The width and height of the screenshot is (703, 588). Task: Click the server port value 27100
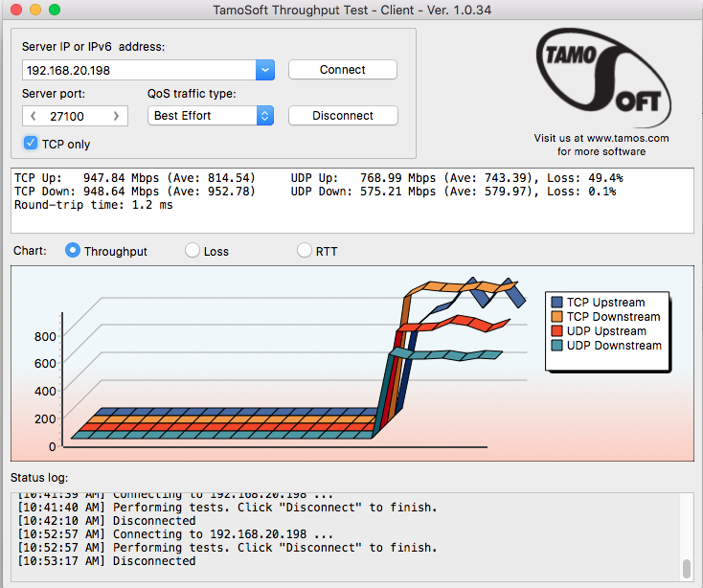(x=67, y=117)
